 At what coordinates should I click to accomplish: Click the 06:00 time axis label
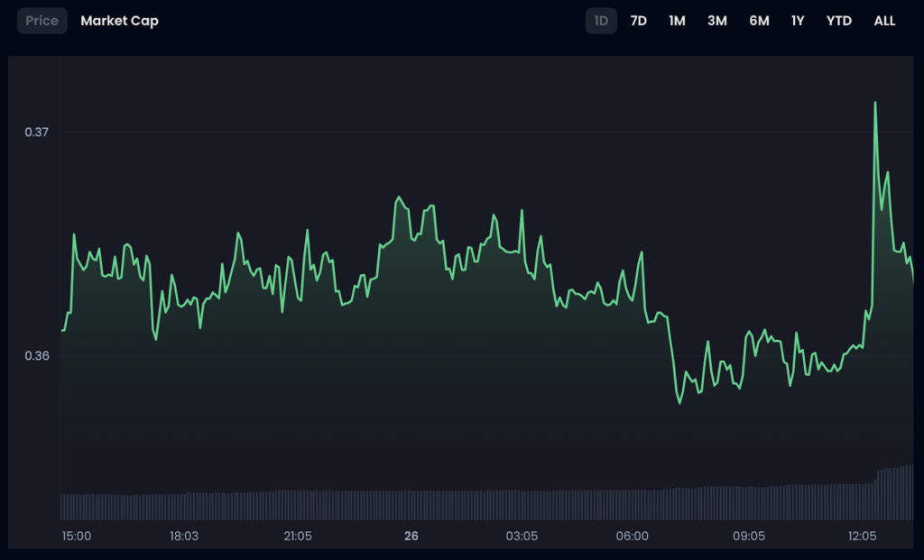(x=632, y=537)
